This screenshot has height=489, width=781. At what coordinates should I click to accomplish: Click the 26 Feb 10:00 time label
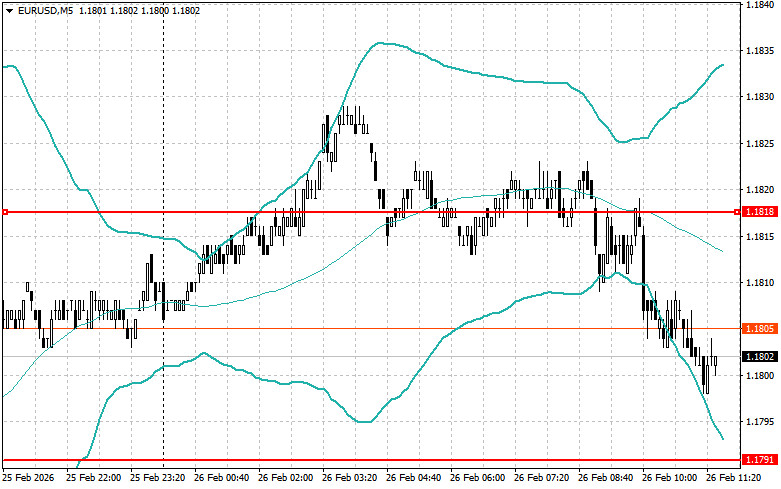pyautogui.click(x=669, y=478)
